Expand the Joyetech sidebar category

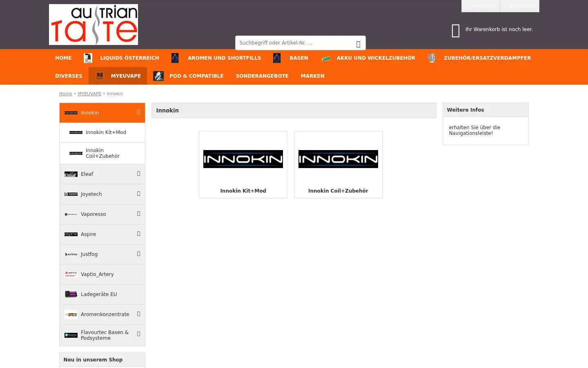coord(138,194)
